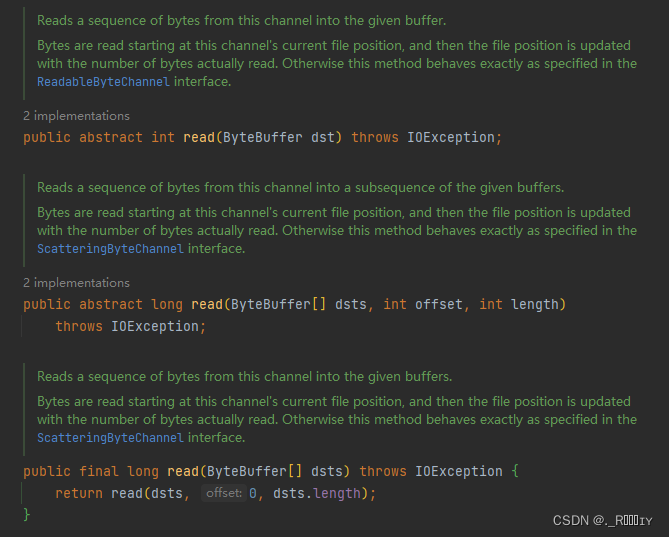The image size is (669, 537).
Task: Click 'IOException' on the indented throws line
Action: pos(155,326)
